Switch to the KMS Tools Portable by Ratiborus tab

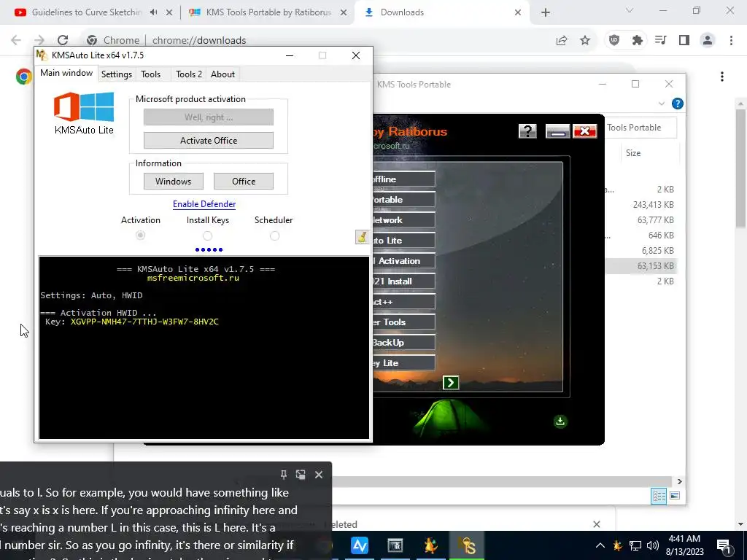point(268,12)
